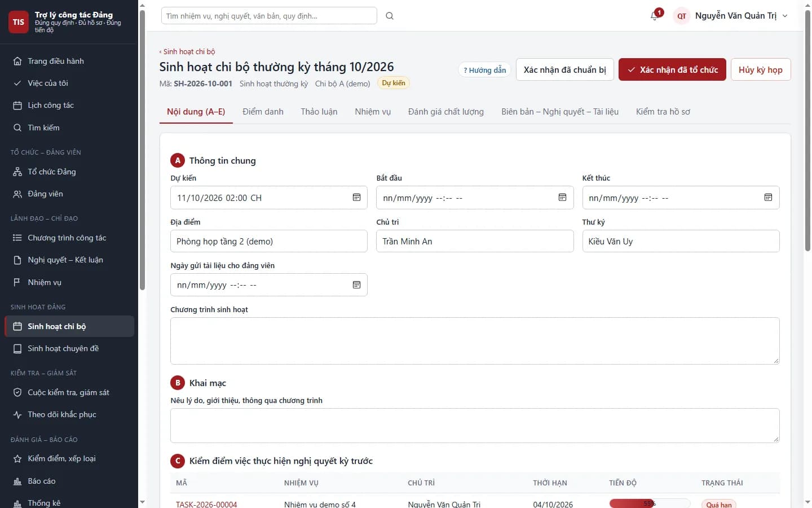Click bar chart icon beside Báo cáo
The image size is (812, 508).
[x=17, y=481]
